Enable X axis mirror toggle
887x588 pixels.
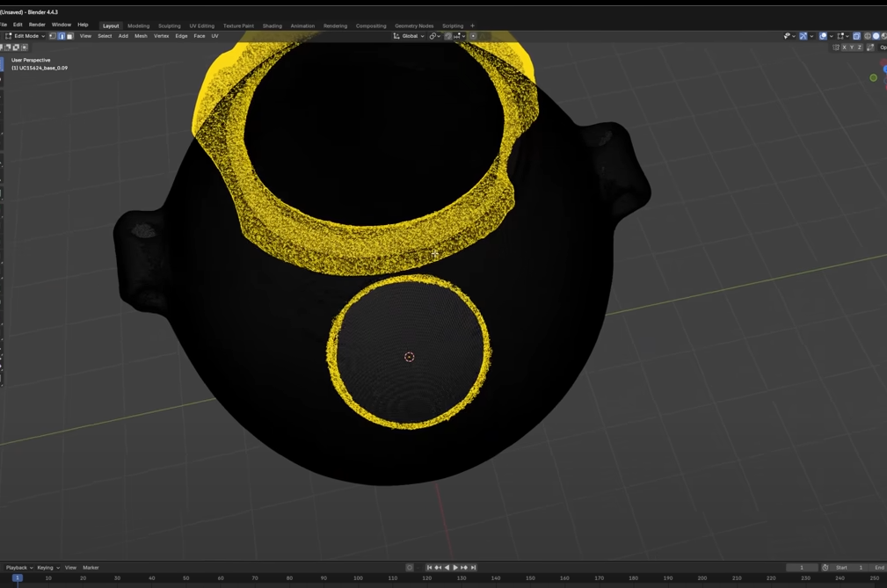(x=844, y=47)
